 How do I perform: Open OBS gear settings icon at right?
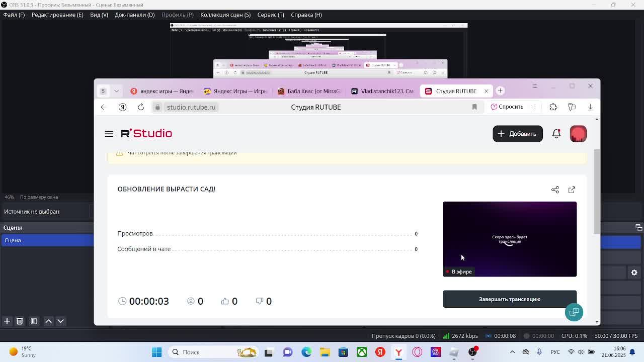pos(634,273)
